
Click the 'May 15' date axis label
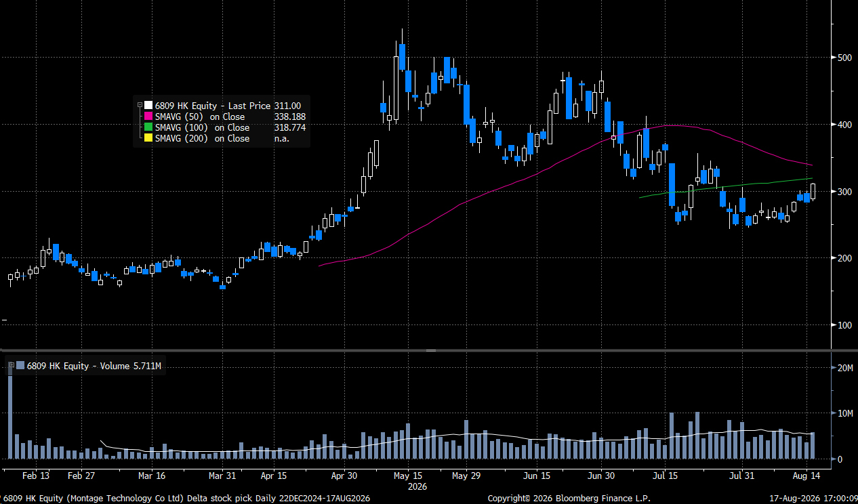coord(409,476)
